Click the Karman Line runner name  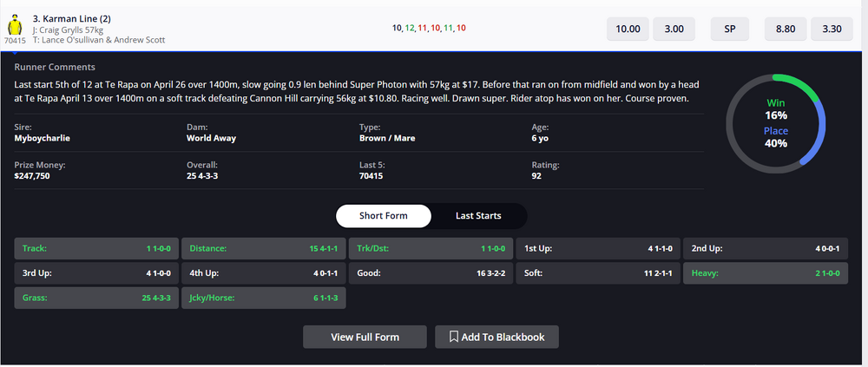click(x=71, y=18)
